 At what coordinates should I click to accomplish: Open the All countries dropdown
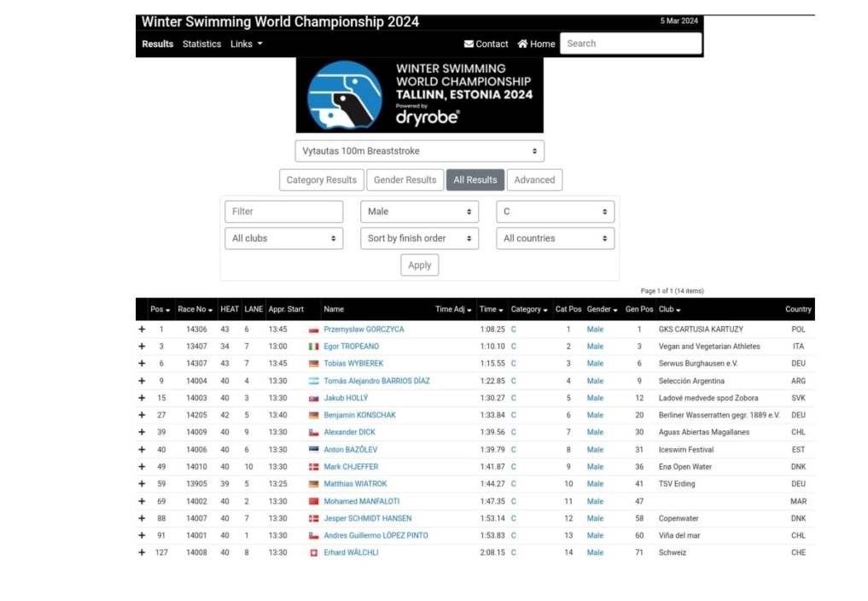(x=555, y=238)
